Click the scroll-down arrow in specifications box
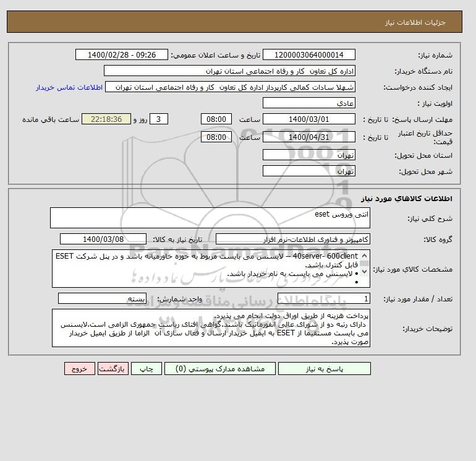Image resolution: width=476 pixels, height=461 pixels. coord(364,271)
